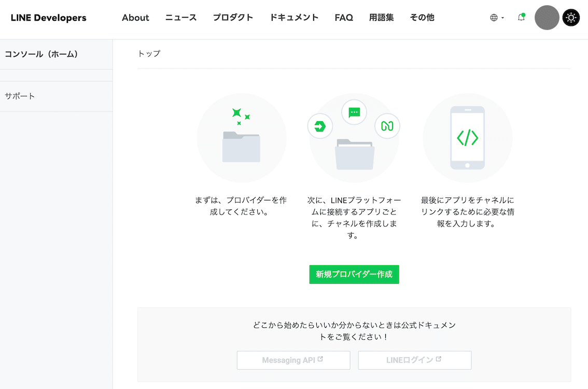588x389 pixels.
Task: Click the open folder illustration
Action: [354, 154]
